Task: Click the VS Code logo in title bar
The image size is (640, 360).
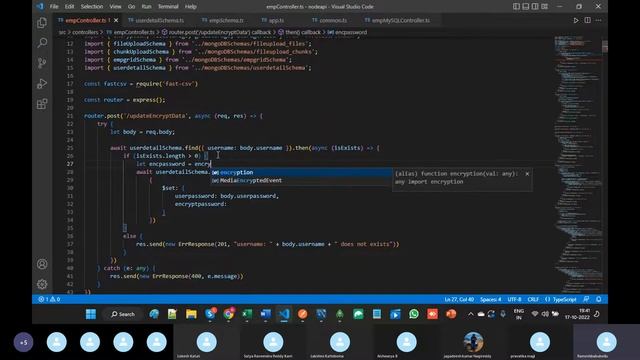Action: pyautogui.click(x=40, y=7)
